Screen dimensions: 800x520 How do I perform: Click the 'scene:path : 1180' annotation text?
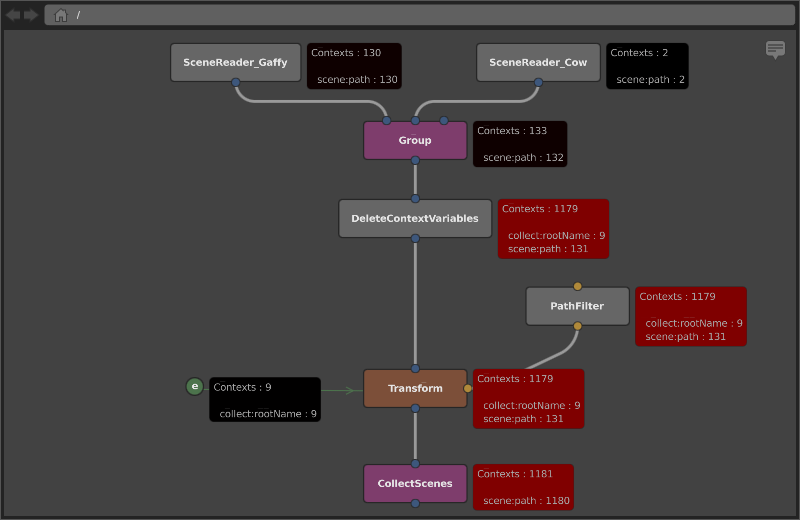pos(526,501)
